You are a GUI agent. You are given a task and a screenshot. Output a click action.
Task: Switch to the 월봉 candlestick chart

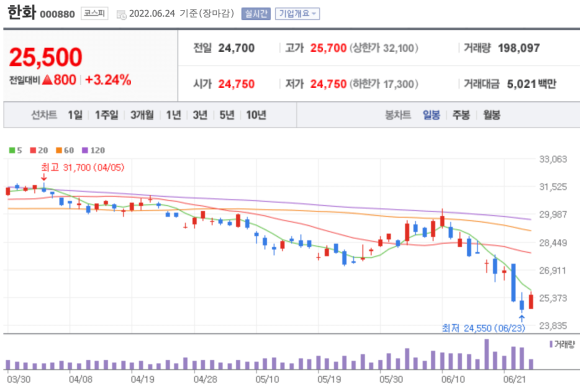pyautogui.click(x=492, y=115)
